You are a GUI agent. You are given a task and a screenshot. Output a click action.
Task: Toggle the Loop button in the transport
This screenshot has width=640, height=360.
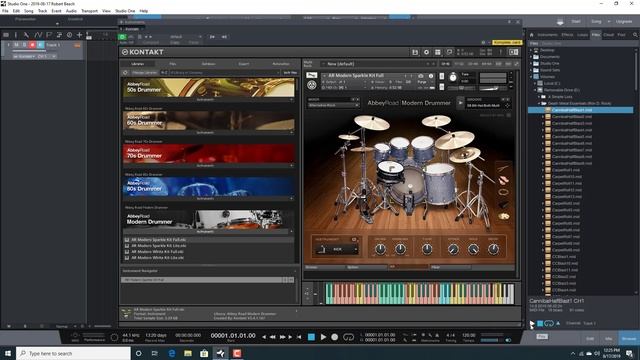[x=348, y=337]
